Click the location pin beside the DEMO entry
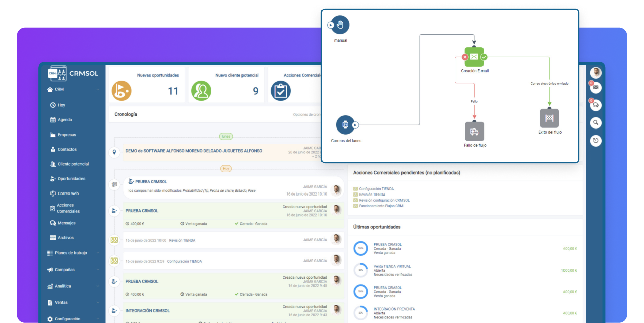644x323 pixels. [114, 151]
